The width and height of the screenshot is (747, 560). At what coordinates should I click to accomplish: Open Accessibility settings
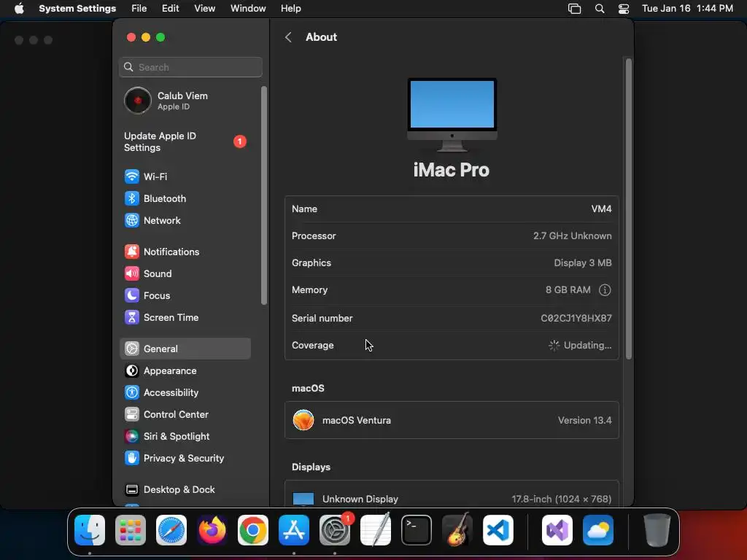coord(185,392)
